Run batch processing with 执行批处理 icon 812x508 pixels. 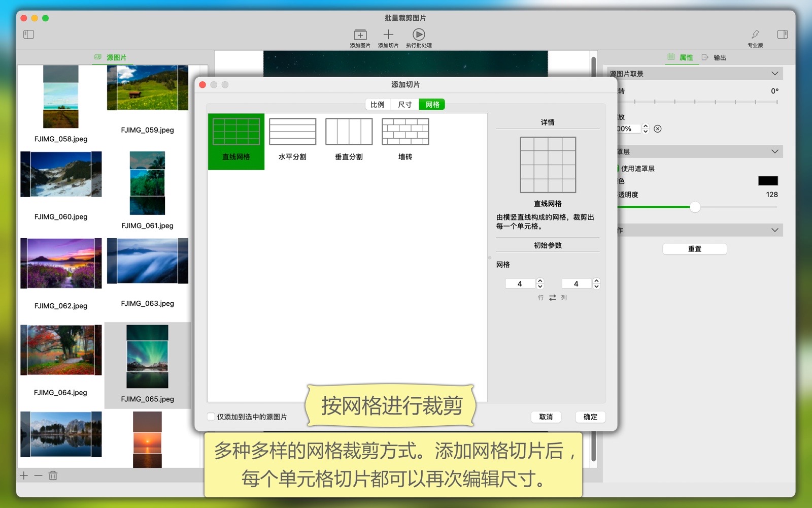[x=419, y=35]
